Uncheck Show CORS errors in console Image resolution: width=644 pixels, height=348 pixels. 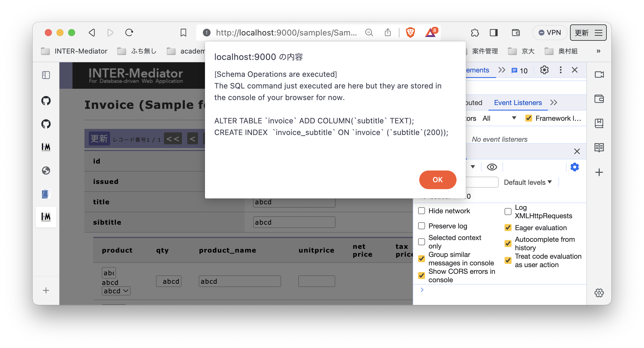click(422, 276)
